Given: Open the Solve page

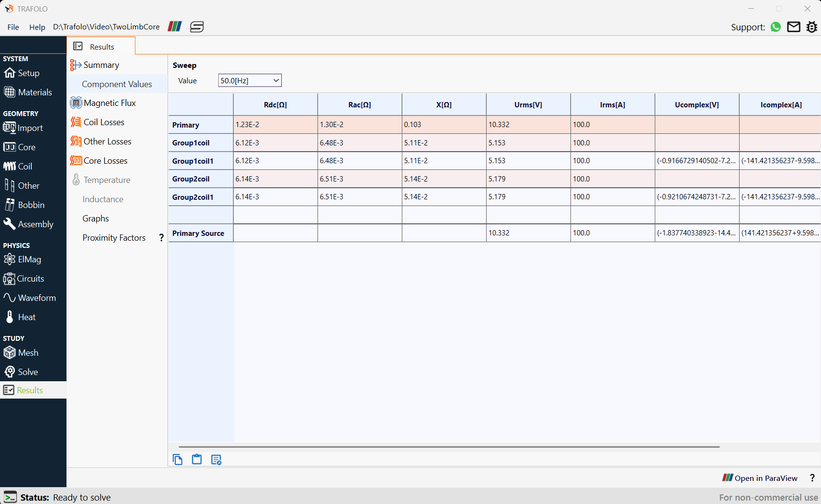Looking at the screenshot, I should (21, 372).
